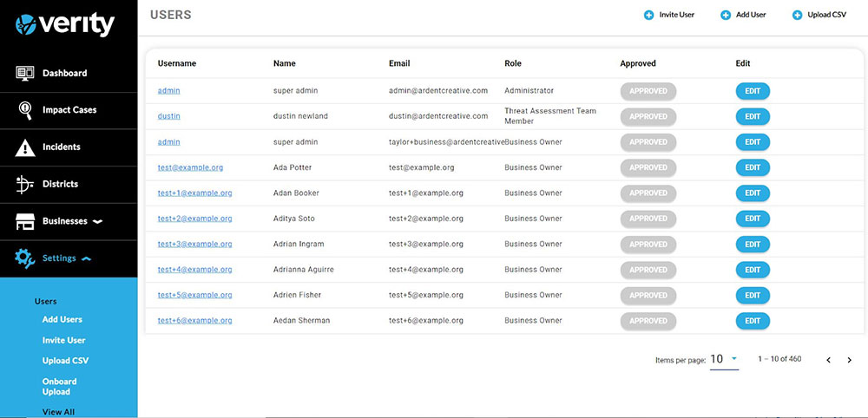Go to next page of users
This screenshot has height=418, width=868.
click(850, 360)
